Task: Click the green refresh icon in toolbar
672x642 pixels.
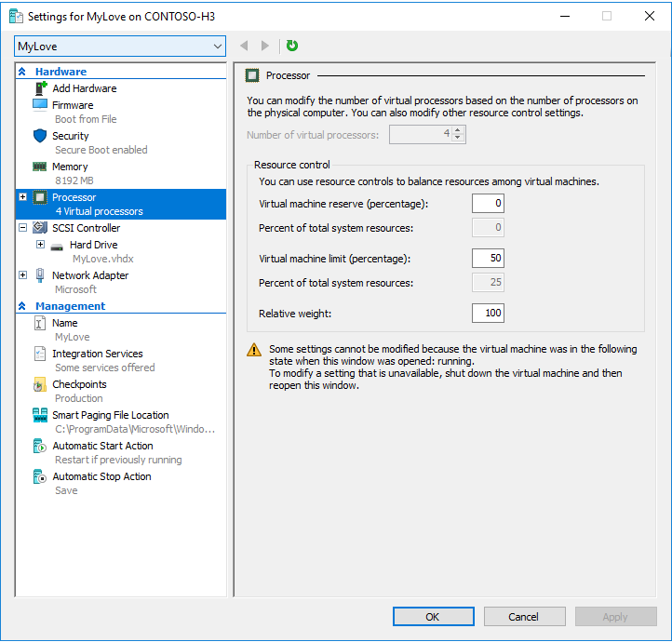Action: (292, 46)
